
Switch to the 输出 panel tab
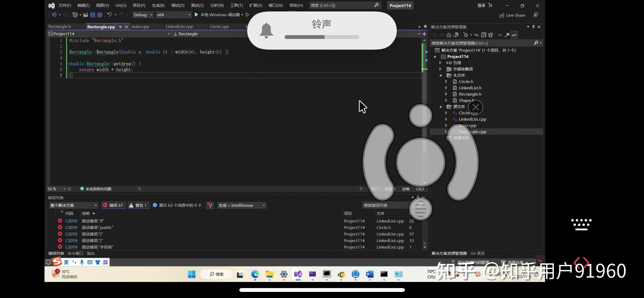click(x=91, y=253)
